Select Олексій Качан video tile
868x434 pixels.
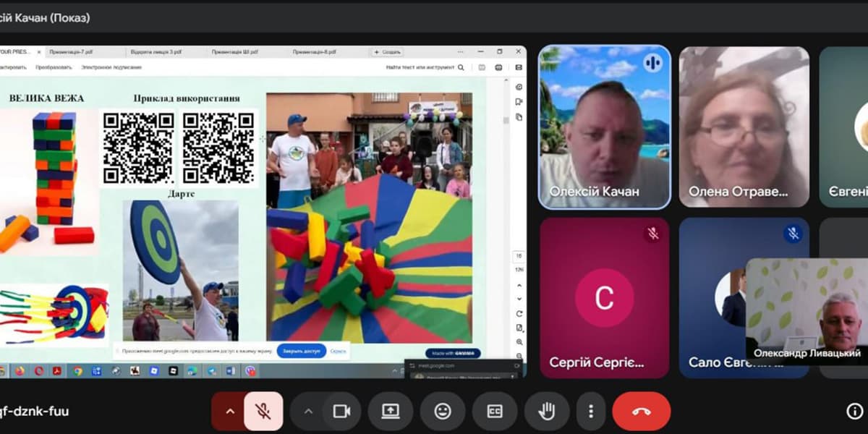(x=605, y=127)
